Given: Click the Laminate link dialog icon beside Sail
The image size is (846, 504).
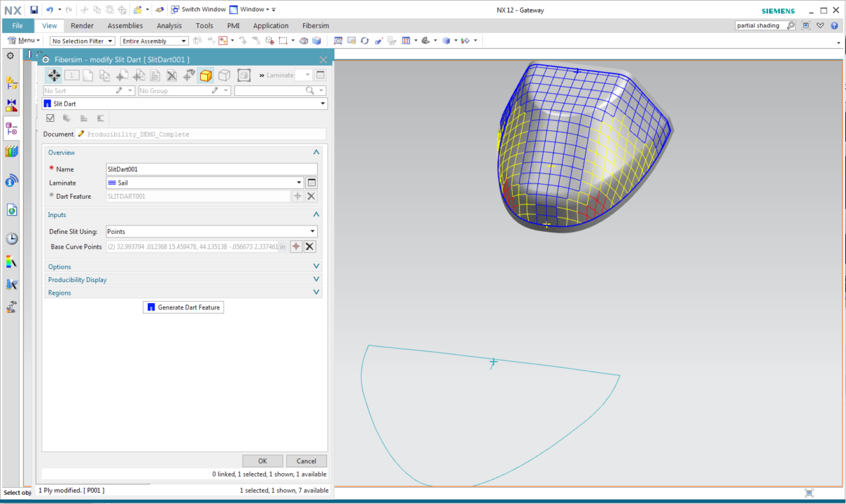Looking at the screenshot, I should point(311,183).
